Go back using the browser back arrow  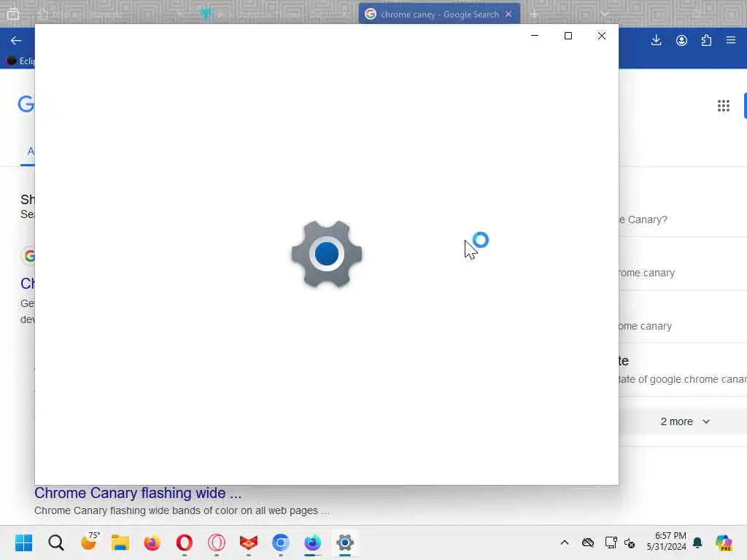pyautogui.click(x=16, y=41)
